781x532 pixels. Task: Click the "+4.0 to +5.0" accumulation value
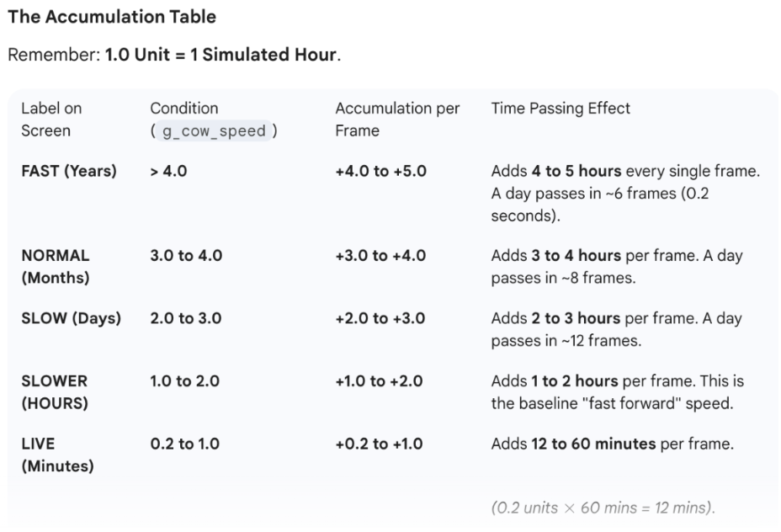click(x=381, y=172)
